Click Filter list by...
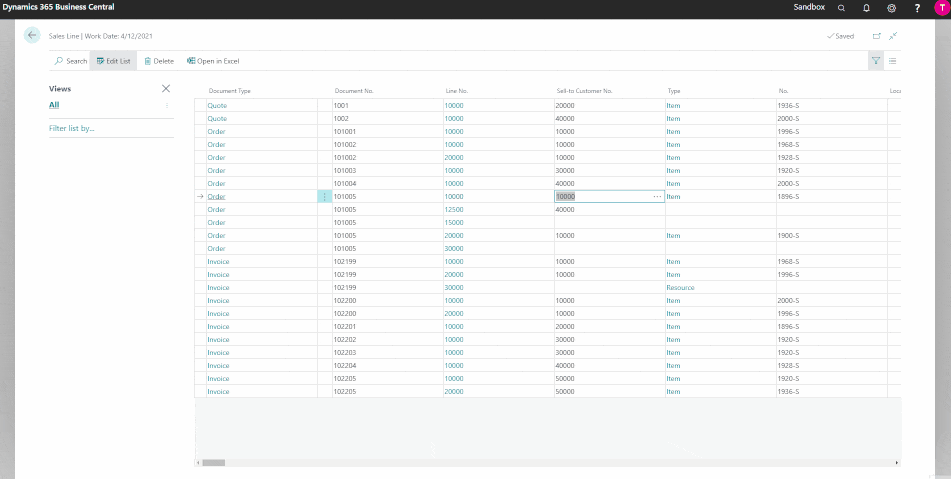Screen dimensions: 951x479 pos(72,129)
